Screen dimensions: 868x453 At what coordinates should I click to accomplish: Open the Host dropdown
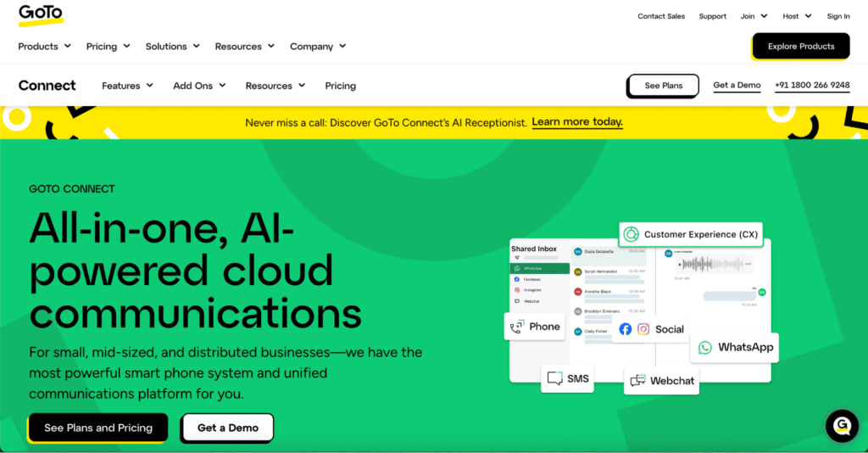[797, 16]
